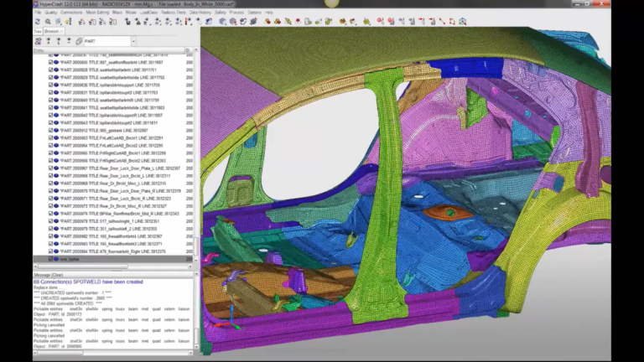Toggle checkbox of PART 2000972 Rear_Dr_Brckt_Misc_R
This screenshot has height=362, width=644.
point(50,206)
